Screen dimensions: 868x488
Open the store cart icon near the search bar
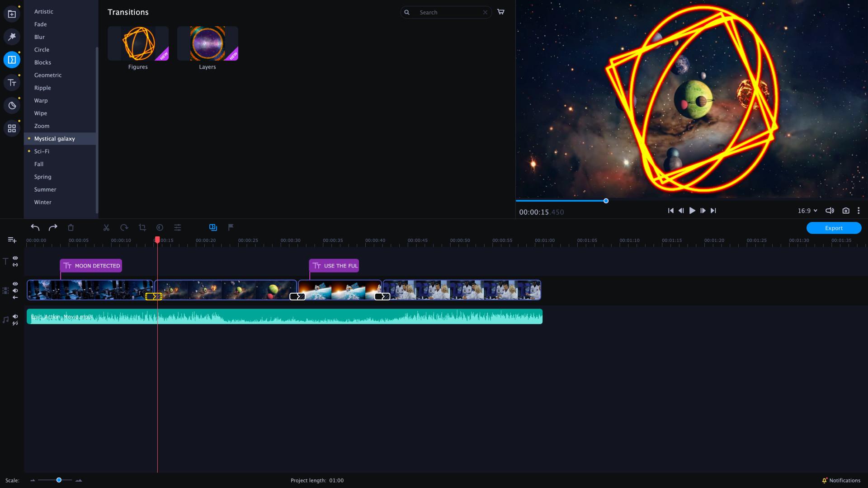pos(501,12)
